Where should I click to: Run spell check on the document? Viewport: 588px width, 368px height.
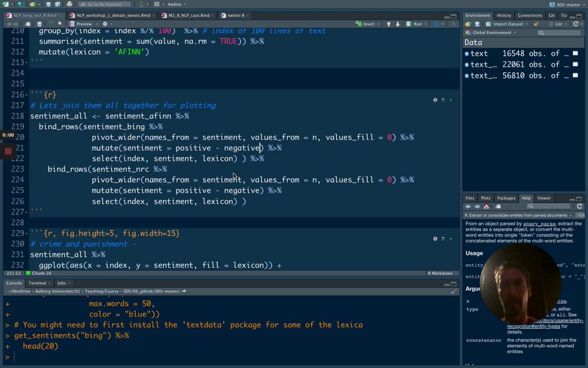click(x=51, y=24)
